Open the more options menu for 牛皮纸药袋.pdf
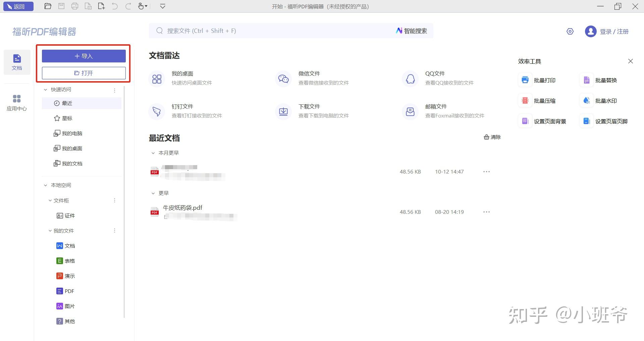Viewport: 644px width, 341px height. (486, 212)
